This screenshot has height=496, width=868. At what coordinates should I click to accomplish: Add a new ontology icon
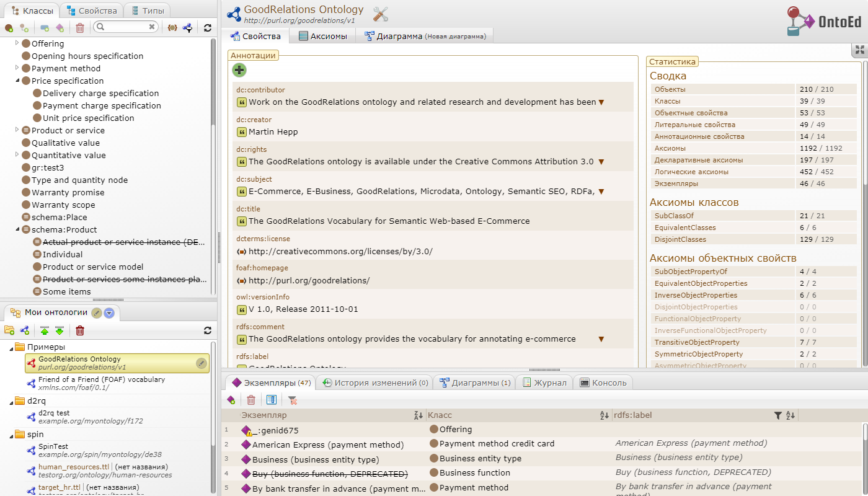(x=25, y=330)
